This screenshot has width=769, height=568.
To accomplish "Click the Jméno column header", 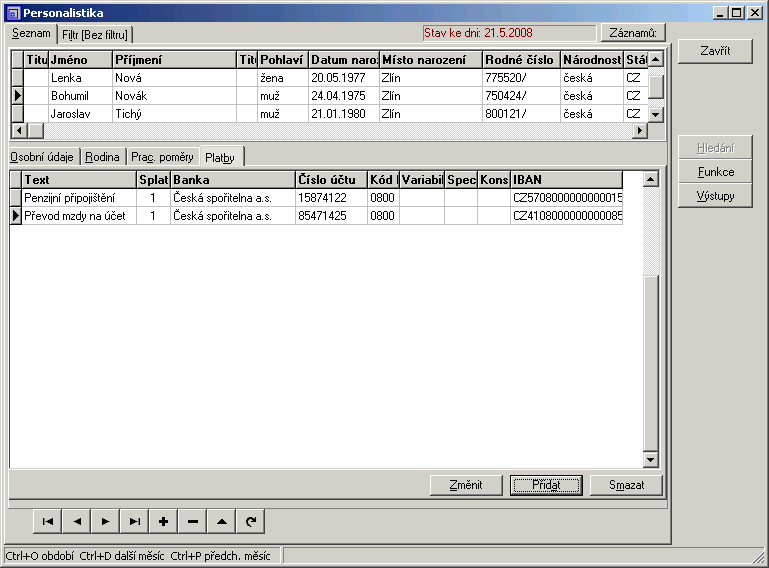I will pos(80,60).
